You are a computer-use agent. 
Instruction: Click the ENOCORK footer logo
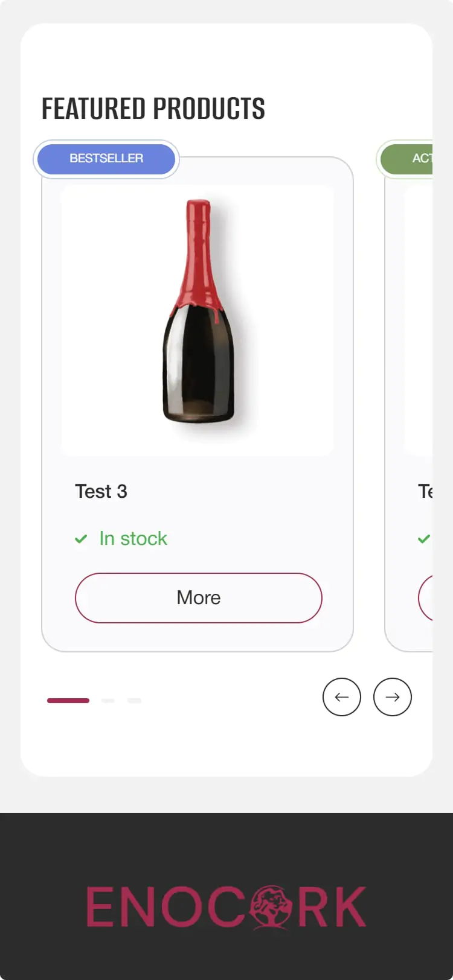click(226, 906)
